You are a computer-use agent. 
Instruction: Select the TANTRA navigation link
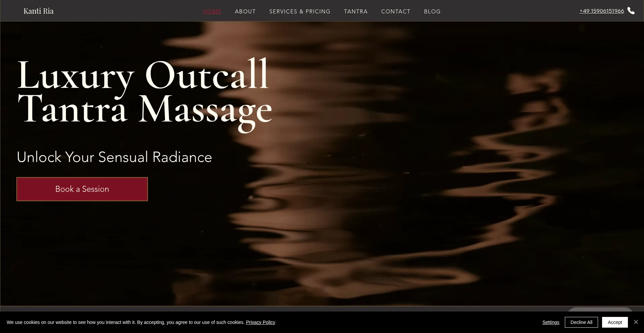pos(356,11)
